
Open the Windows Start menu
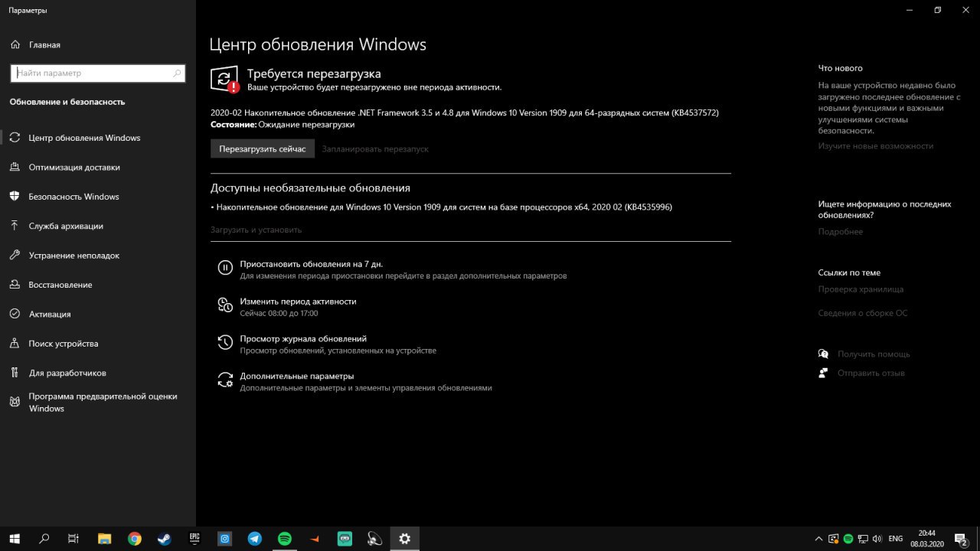coord(14,539)
